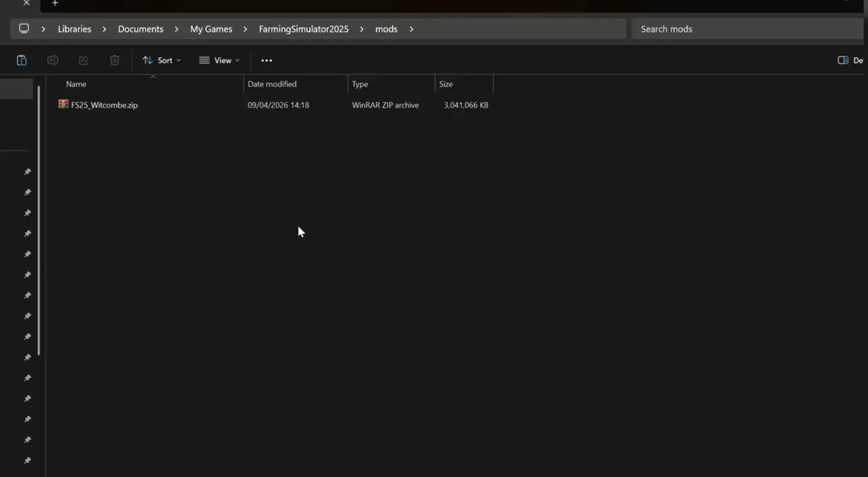The image size is (868, 477).
Task: Click the Rename icon in toolbar
Action: tap(52, 60)
